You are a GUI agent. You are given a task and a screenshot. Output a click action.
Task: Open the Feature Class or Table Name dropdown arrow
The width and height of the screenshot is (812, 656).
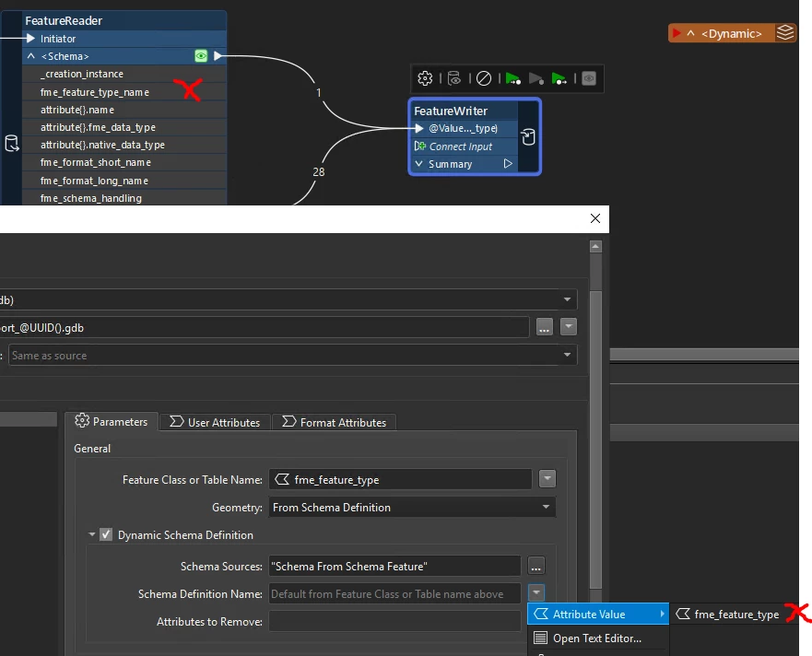[x=547, y=479]
